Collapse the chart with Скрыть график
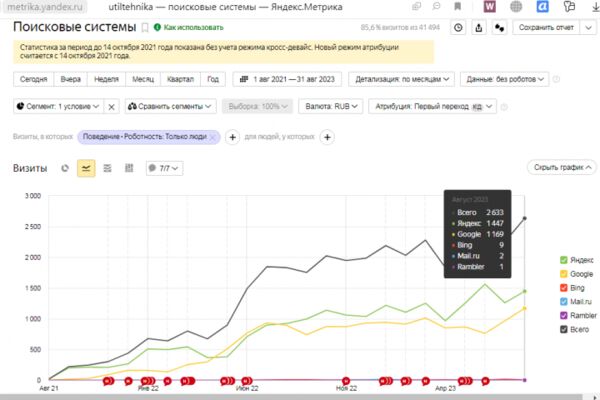Image resolution: width=600 pixels, height=400 pixels. (562, 167)
